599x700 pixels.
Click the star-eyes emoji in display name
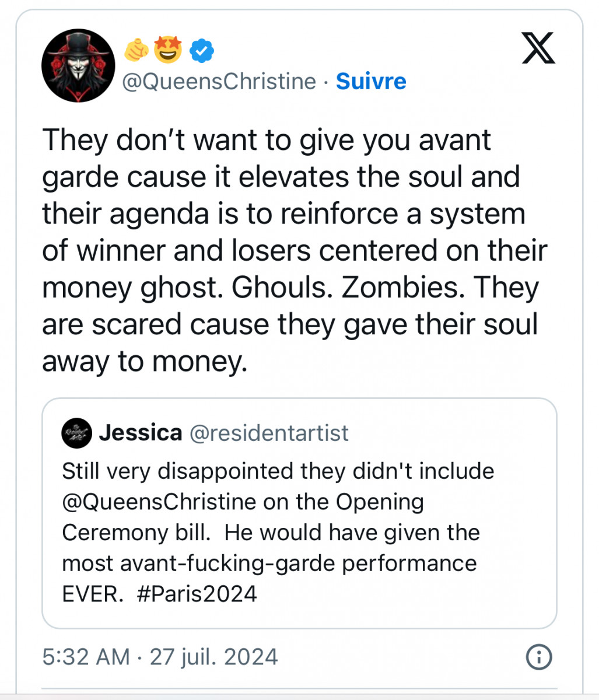168,50
